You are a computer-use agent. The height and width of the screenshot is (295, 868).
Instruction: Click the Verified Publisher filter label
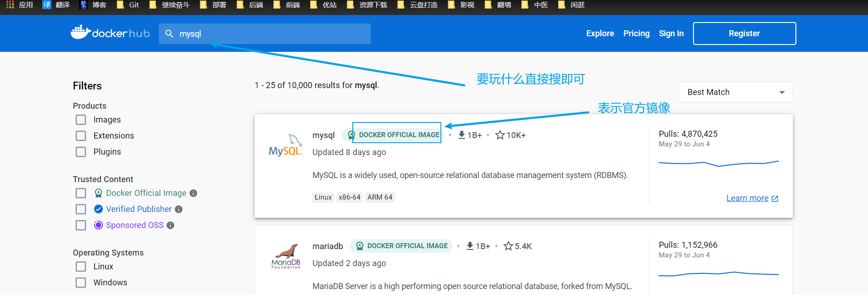pyautogui.click(x=139, y=209)
